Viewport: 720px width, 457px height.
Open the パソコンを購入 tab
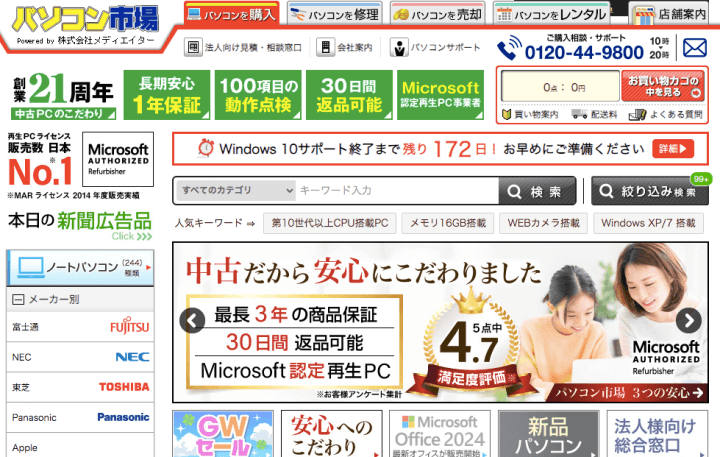(x=231, y=14)
